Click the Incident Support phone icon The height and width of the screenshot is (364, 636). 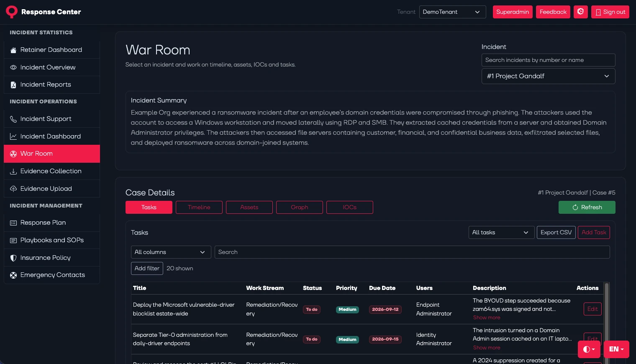click(13, 119)
